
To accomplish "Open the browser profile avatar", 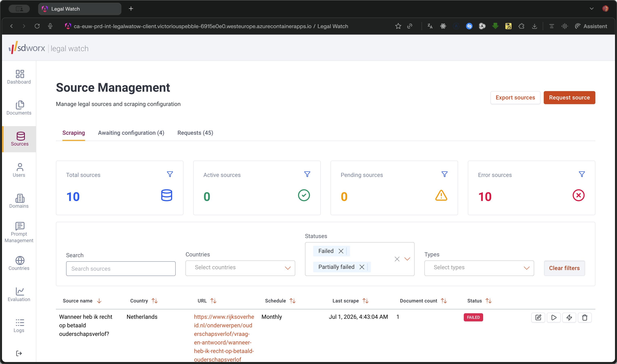I will click(605, 9).
